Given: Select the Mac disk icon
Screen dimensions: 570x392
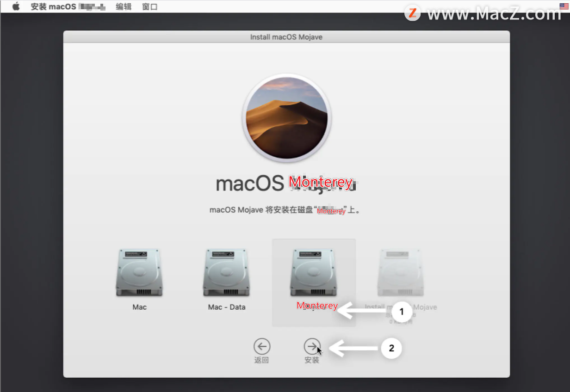Looking at the screenshot, I should (139, 273).
